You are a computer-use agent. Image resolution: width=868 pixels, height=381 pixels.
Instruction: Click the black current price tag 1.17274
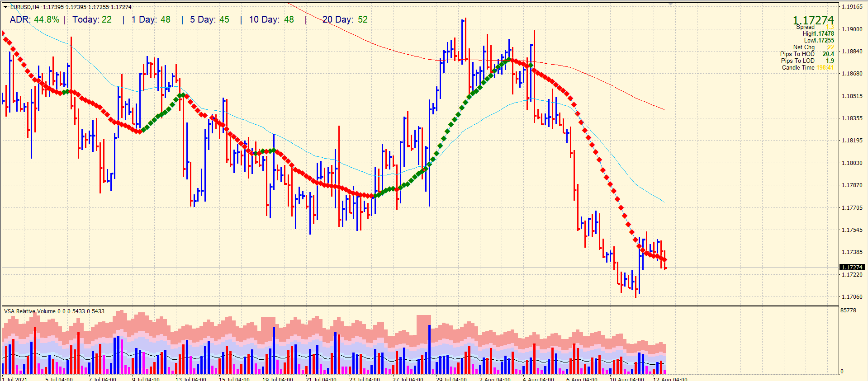click(x=852, y=267)
